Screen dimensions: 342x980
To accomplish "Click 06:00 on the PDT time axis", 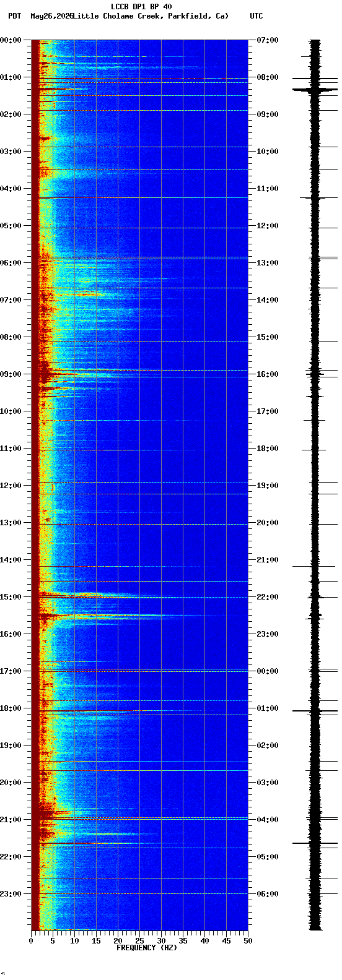I will coord(11,263).
